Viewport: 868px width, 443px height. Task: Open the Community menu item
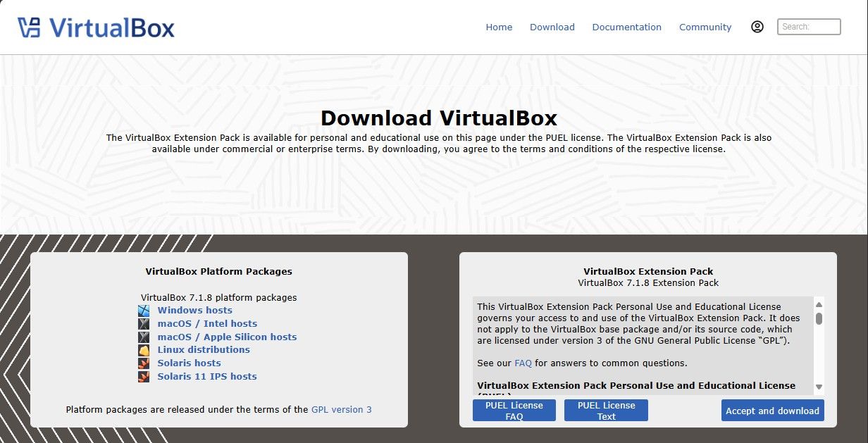(x=705, y=27)
